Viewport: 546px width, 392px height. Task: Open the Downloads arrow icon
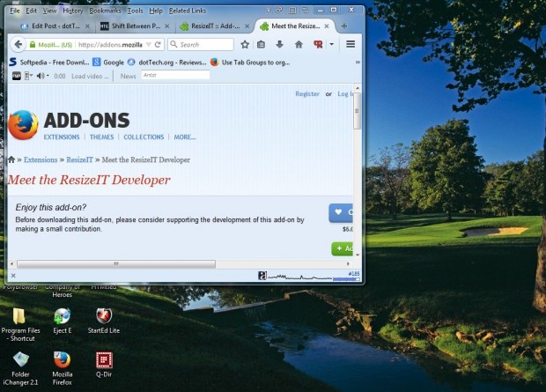[280, 44]
